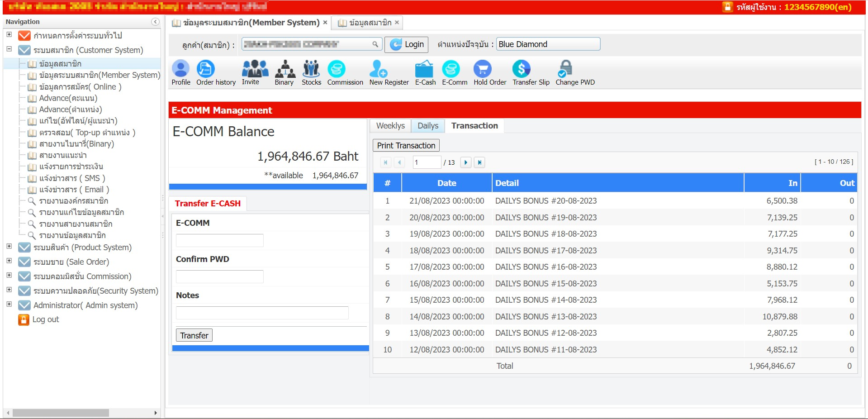The width and height of the screenshot is (868, 419).
Task: Open the Hold Order cart icon
Action: click(482, 69)
